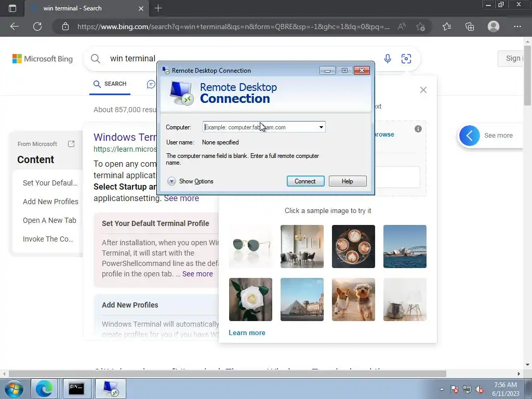Viewport: 532px width, 399px height.
Task: Close the win terminal - Search tab
Action: (141, 8)
